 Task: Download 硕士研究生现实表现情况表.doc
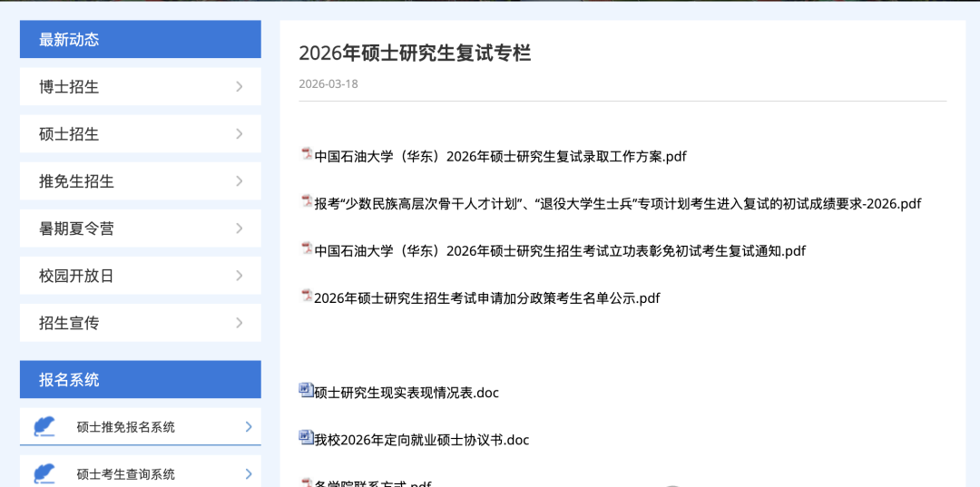(407, 393)
